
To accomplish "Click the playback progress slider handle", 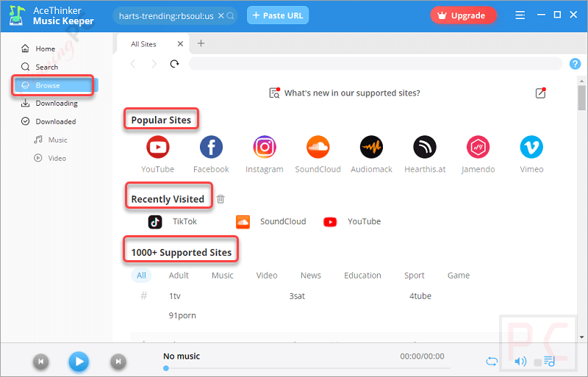I will click(166, 368).
